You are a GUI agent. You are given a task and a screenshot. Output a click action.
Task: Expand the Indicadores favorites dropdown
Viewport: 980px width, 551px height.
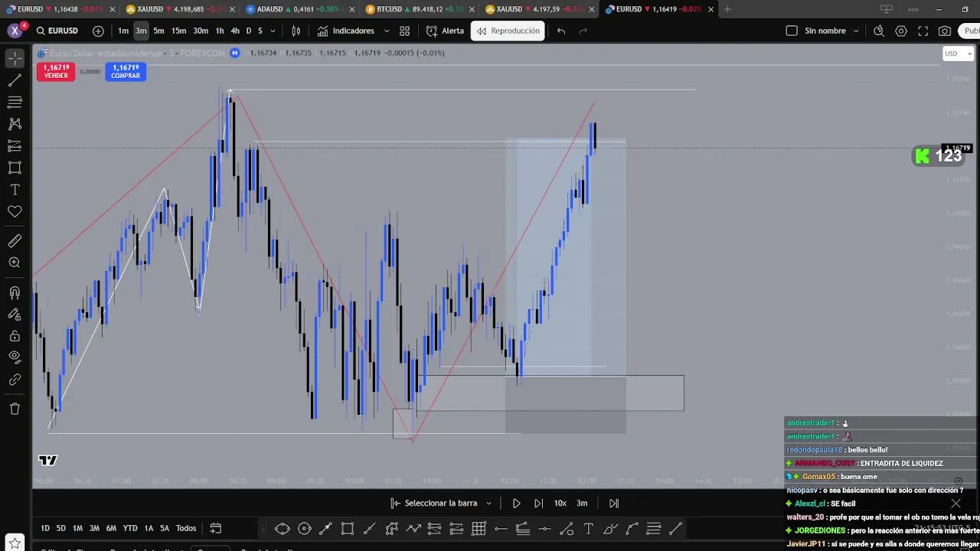pos(386,31)
